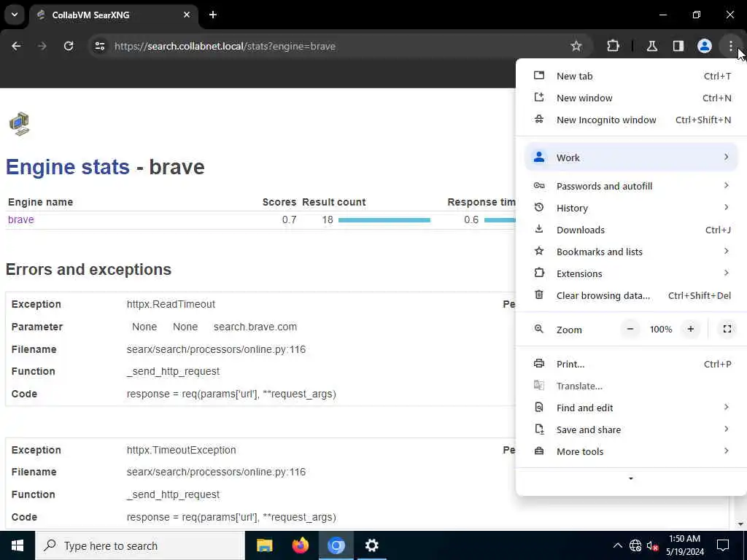
Task: Expand Save and share submenu
Action: (631, 430)
